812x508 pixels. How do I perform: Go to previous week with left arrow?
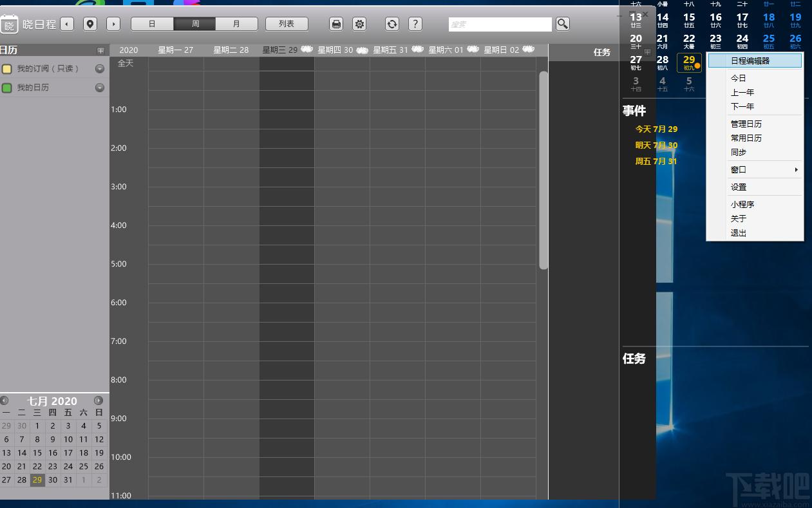tap(67, 24)
